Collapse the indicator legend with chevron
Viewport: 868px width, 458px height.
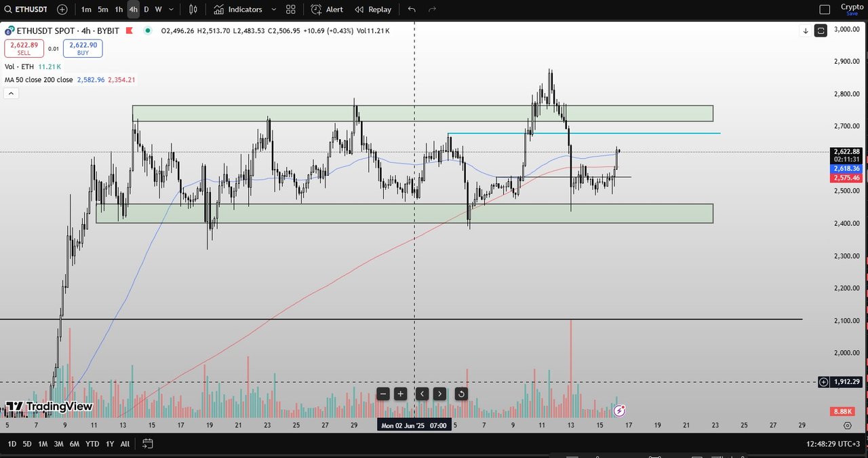(x=12, y=94)
